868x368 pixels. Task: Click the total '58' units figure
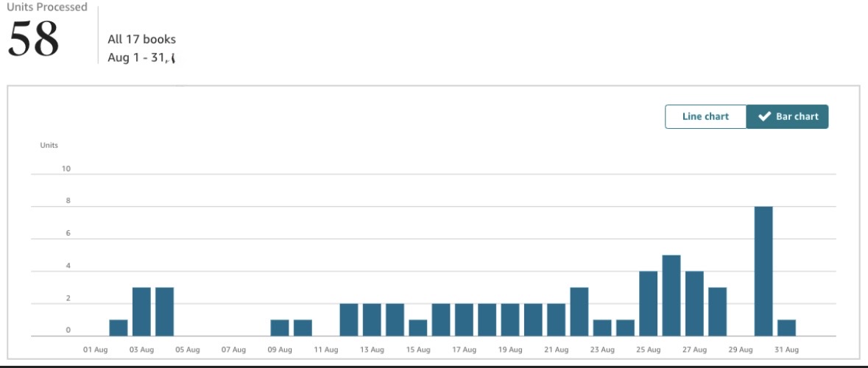(33, 39)
